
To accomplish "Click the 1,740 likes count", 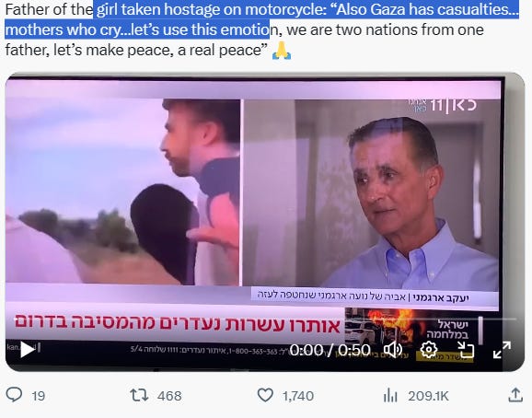I will pos(298,396).
